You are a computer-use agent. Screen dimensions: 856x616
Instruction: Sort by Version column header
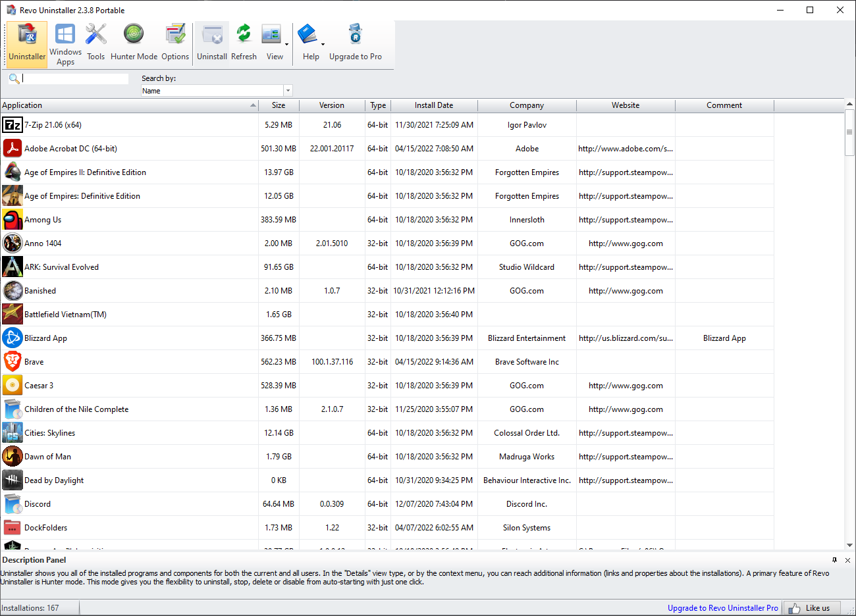(x=332, y=105)
